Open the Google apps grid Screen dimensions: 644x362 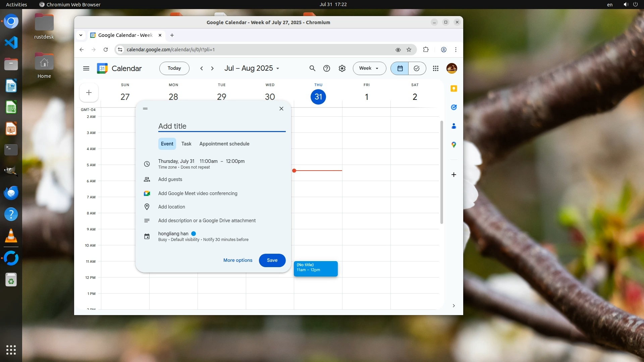436,68
